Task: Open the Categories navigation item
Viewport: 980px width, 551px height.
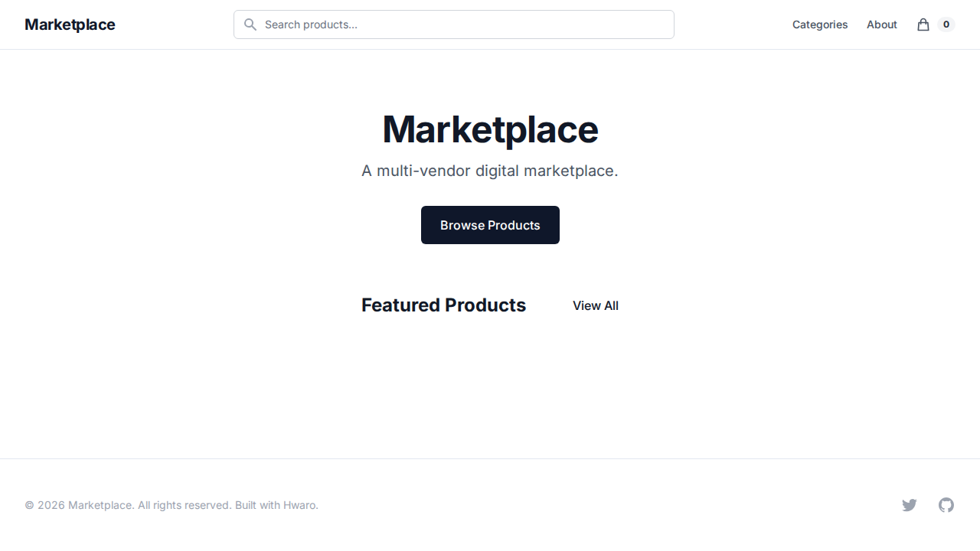Action: [x=820, y=24]
